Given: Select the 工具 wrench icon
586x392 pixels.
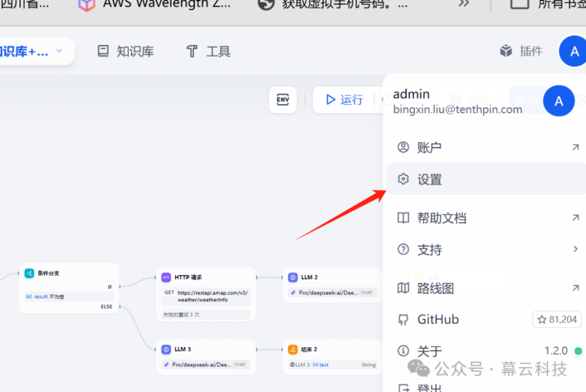Looking at the screenshot, I should click(189, 51).
